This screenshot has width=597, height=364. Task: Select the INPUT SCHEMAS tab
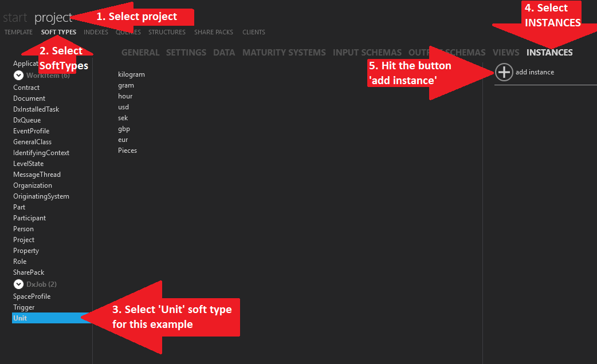point(367,53)
